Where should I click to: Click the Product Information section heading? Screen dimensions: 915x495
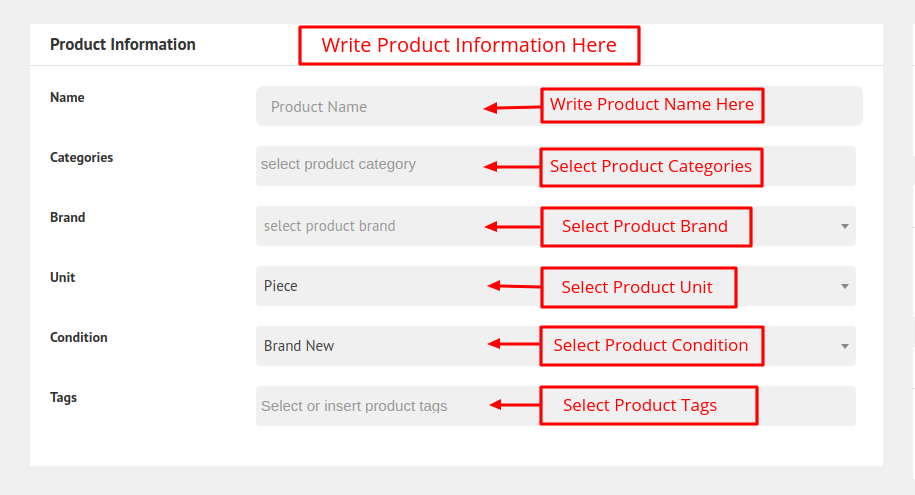123,45
